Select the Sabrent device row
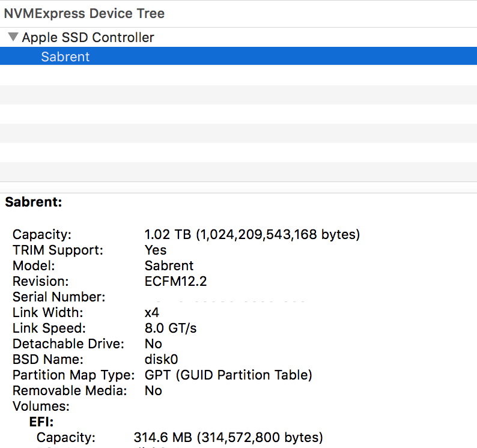The height and width of the screenshot is (448, 477). click(x=239, y=56)
